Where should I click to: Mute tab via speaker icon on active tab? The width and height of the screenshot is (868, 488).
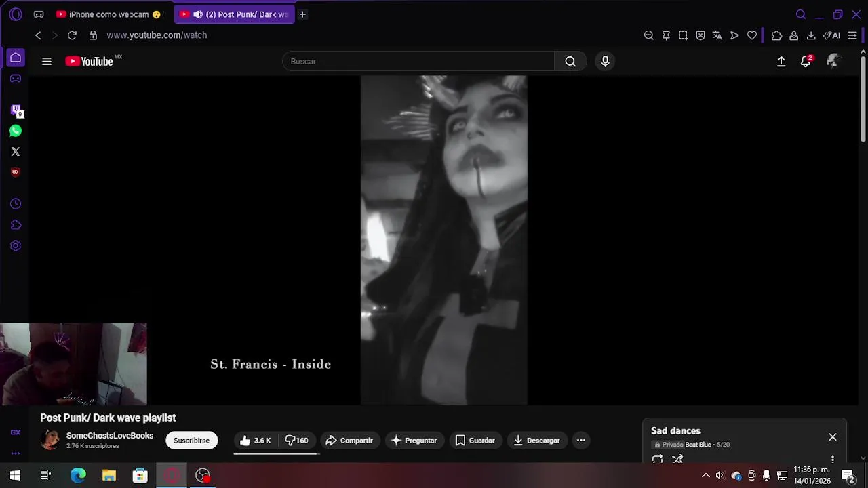197,14
